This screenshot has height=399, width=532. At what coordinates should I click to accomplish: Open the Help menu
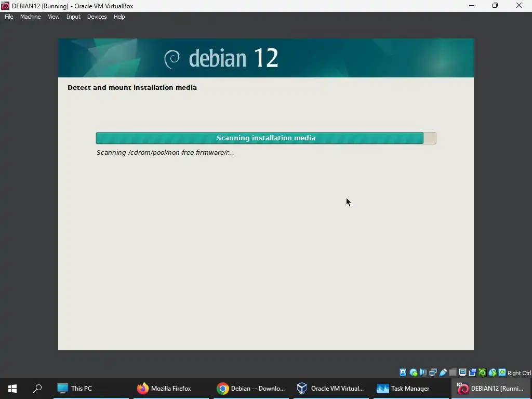coord(119,17)
